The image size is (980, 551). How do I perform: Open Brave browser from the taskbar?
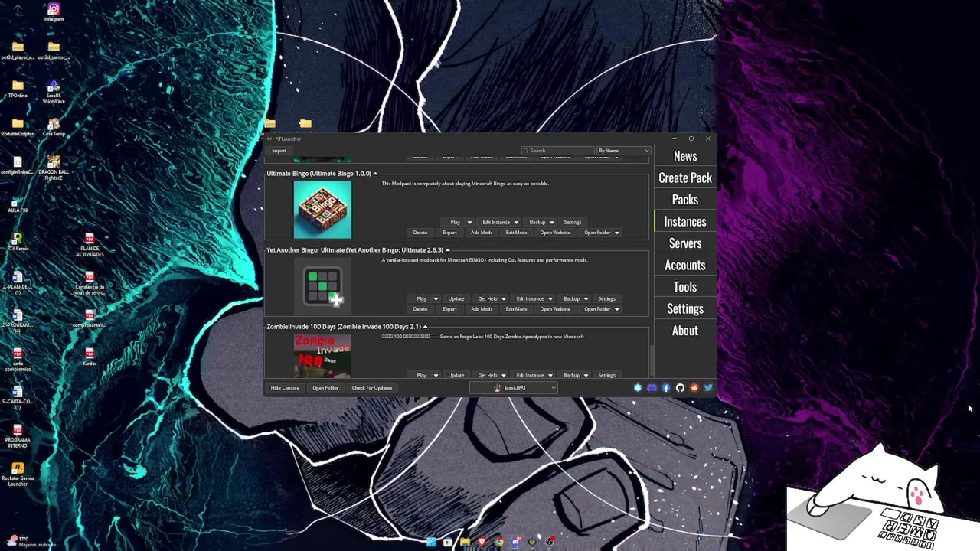pos(482,542)
